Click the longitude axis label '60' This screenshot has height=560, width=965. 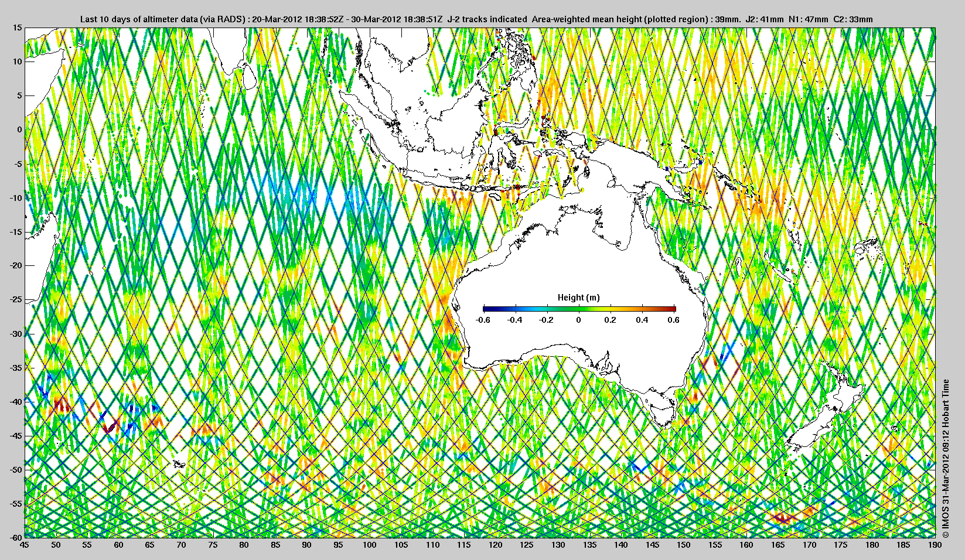[118, 545]
